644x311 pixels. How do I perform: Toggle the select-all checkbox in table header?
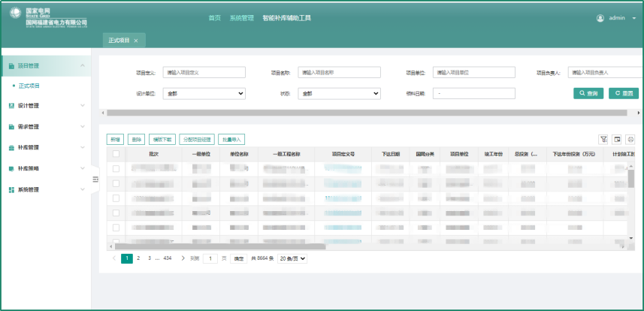pos(116,153)
